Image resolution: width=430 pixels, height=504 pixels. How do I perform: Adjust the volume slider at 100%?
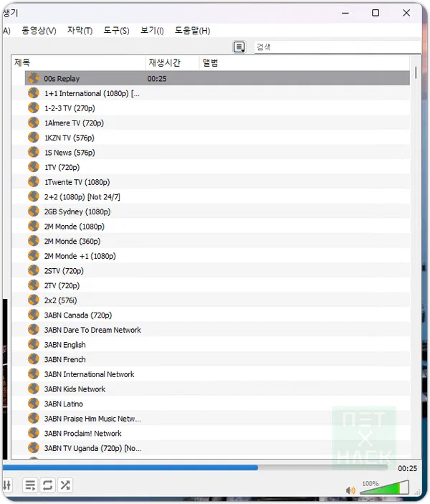[x=384, y=488]
